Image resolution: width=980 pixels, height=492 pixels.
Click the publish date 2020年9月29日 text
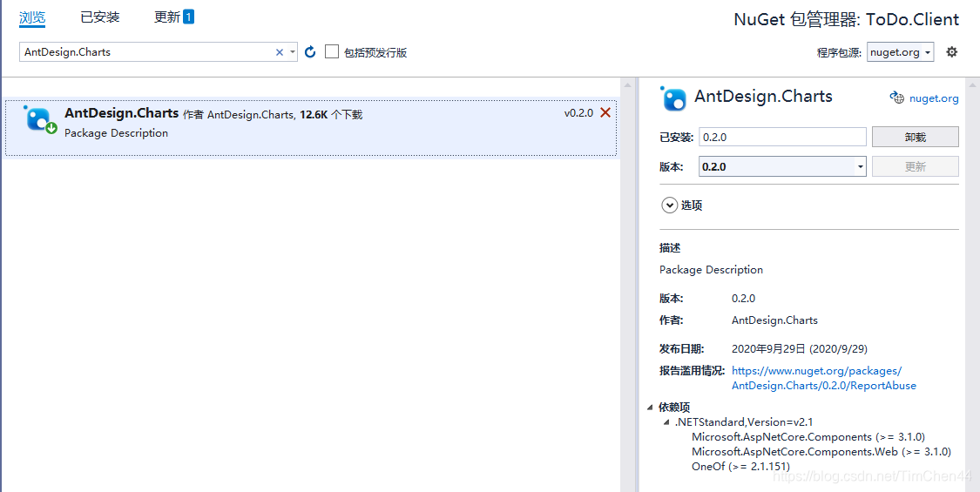tap(800, 348)
